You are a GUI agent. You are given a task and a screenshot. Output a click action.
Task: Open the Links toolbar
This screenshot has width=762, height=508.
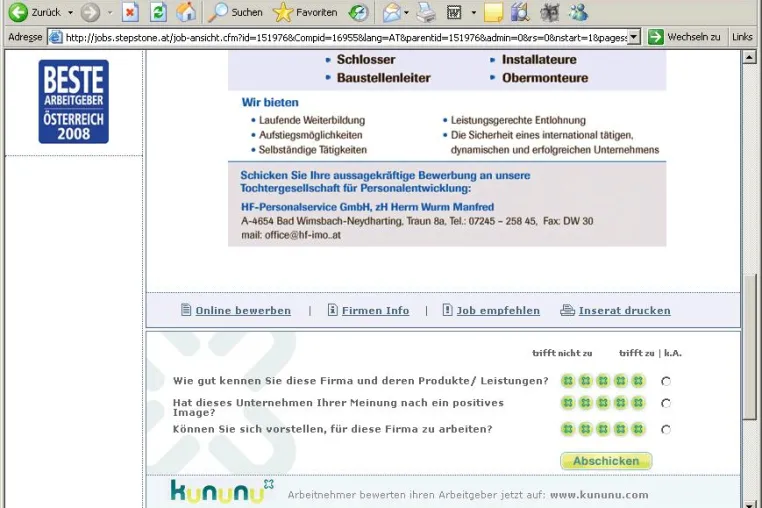[x=742, y=37]
